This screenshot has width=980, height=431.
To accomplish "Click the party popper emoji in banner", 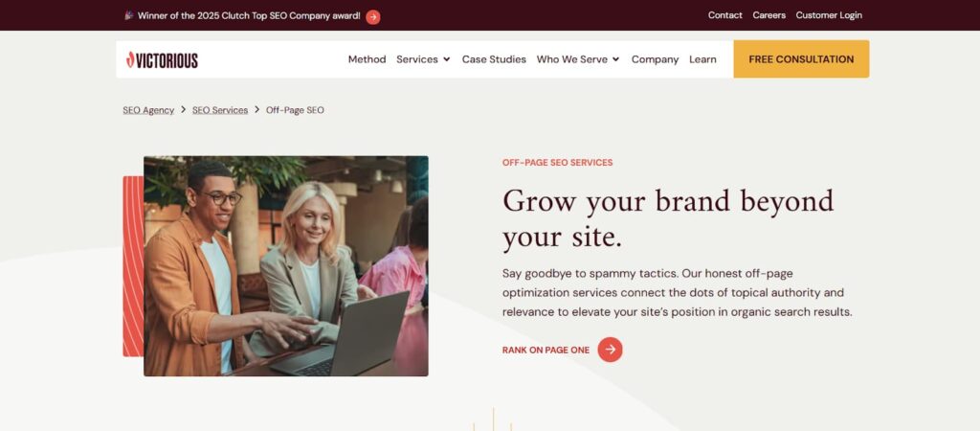I will click(x=129, y=15).
